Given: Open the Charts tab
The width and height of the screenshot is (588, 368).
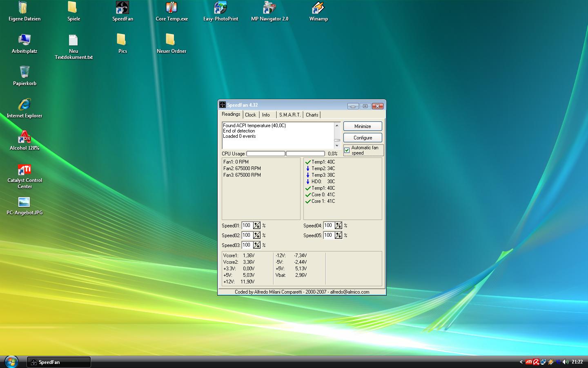Looking at the screenshot, I should [312, 115].
